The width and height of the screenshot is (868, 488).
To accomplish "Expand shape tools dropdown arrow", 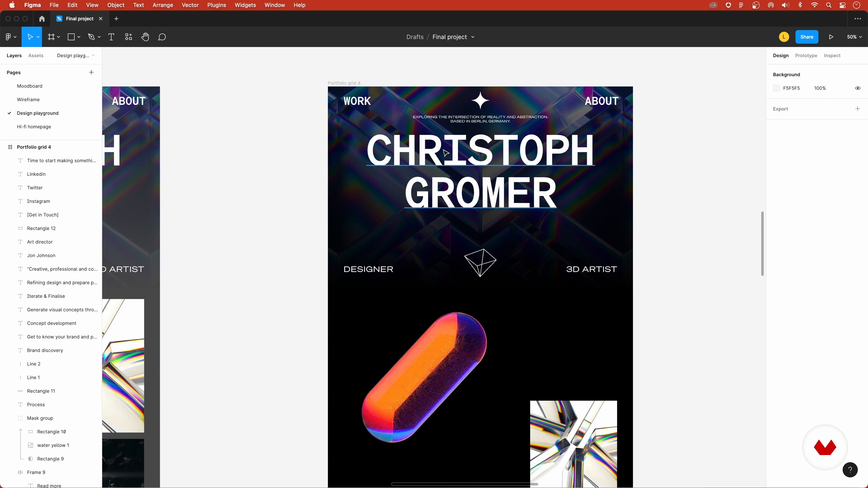I will coord(79,37).
